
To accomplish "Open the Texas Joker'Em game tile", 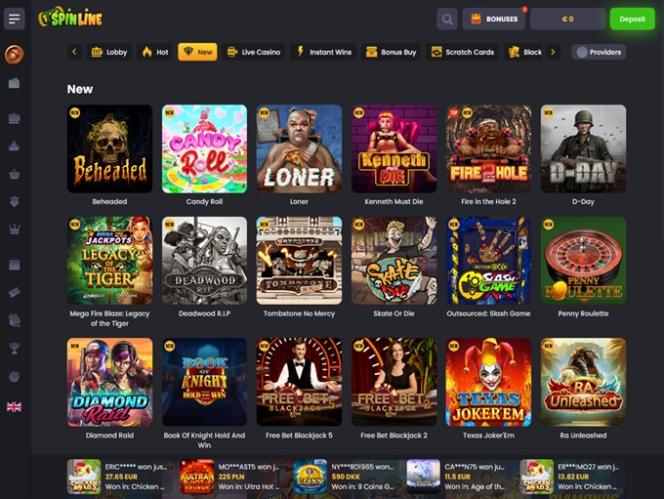I will tap(488, 382).
